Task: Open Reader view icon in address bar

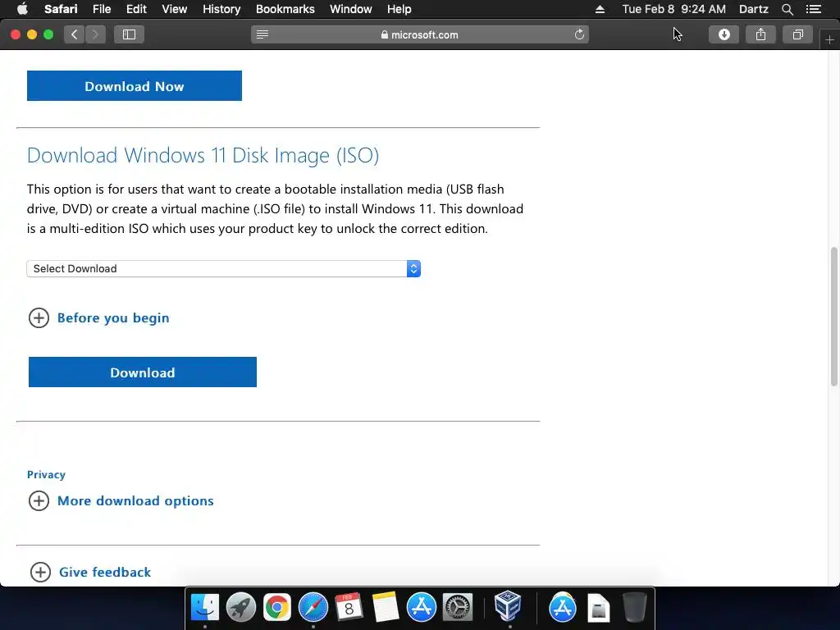Action: [262, 34]
